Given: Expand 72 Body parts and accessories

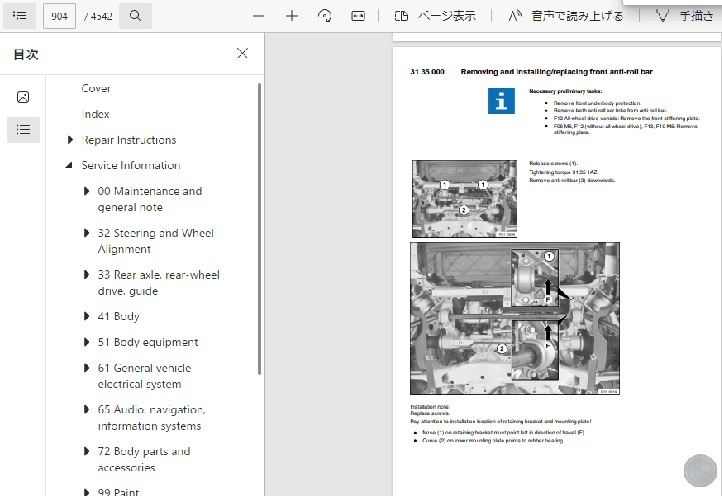Looking at the screenshot, I should point(86,451).
